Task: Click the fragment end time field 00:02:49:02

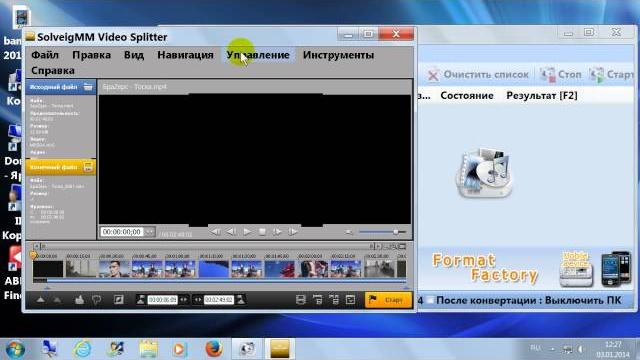Action: pos(218,300)
